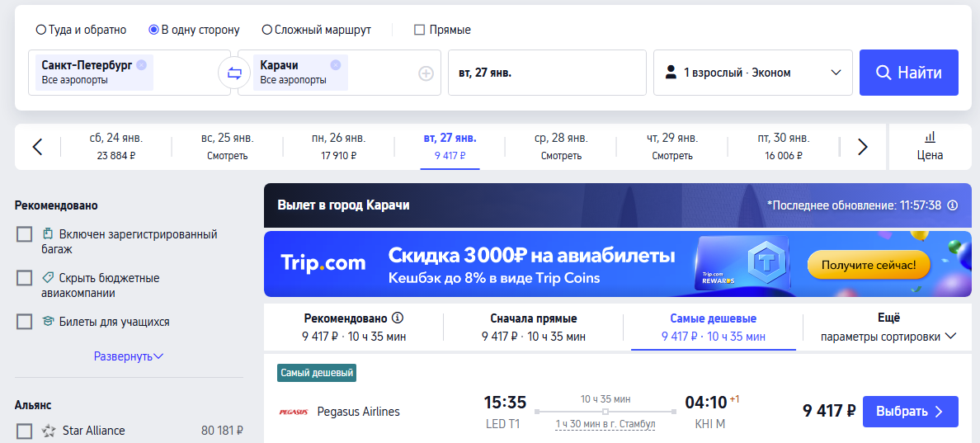Select Сложный маршрут radio option
The image size is (980, 443).
click(x=267, y=30)
